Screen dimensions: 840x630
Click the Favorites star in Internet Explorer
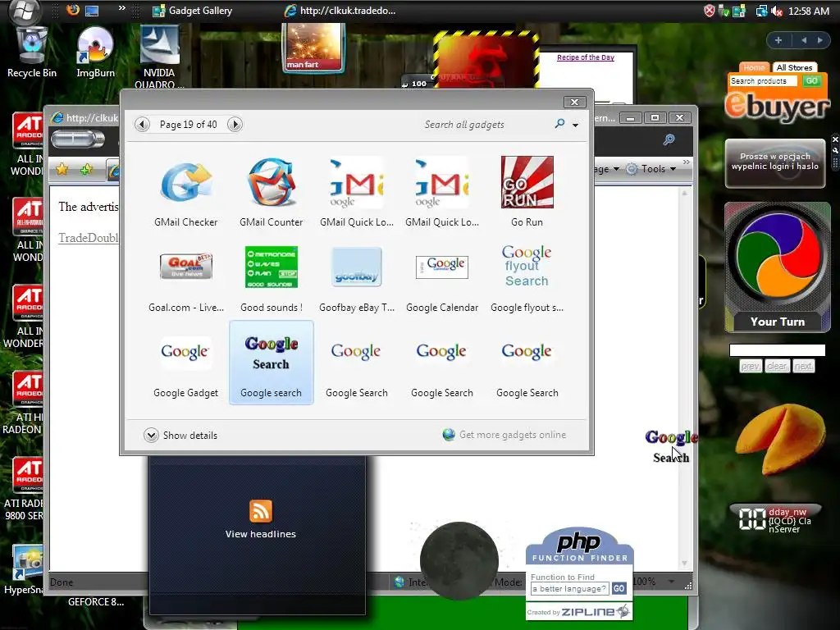click(62, 169)
